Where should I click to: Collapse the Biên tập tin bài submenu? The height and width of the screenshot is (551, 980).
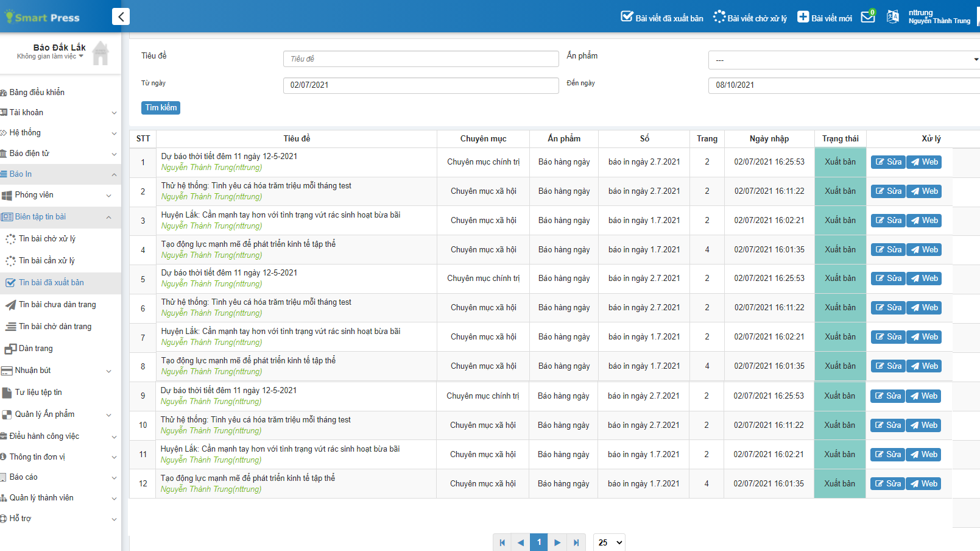pos(59,217)
